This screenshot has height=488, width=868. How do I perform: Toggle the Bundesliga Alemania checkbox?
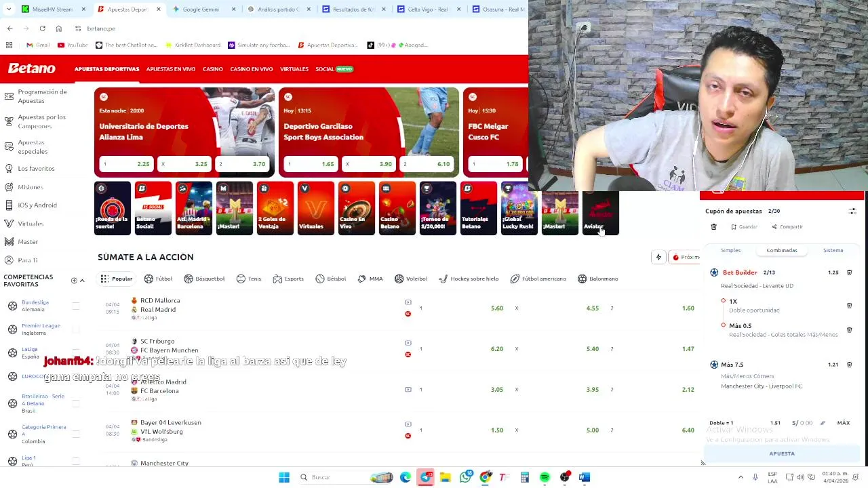[76, 306]
